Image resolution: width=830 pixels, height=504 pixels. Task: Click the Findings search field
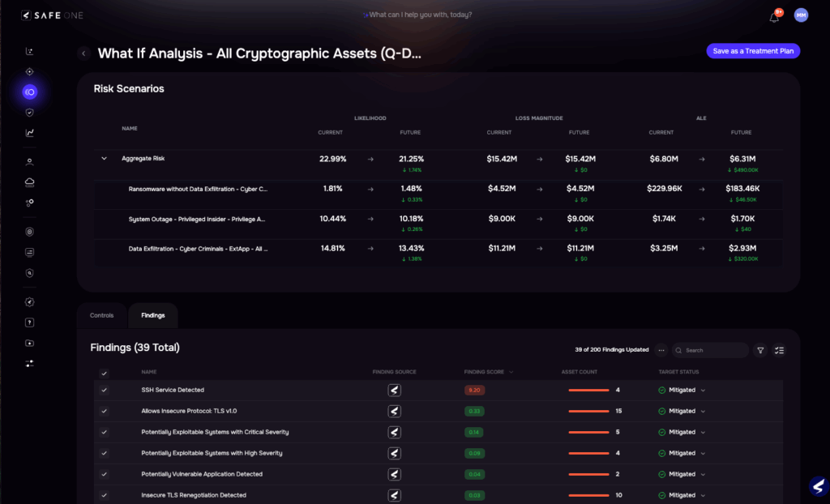pyautogui.click(x=711, y=351)
